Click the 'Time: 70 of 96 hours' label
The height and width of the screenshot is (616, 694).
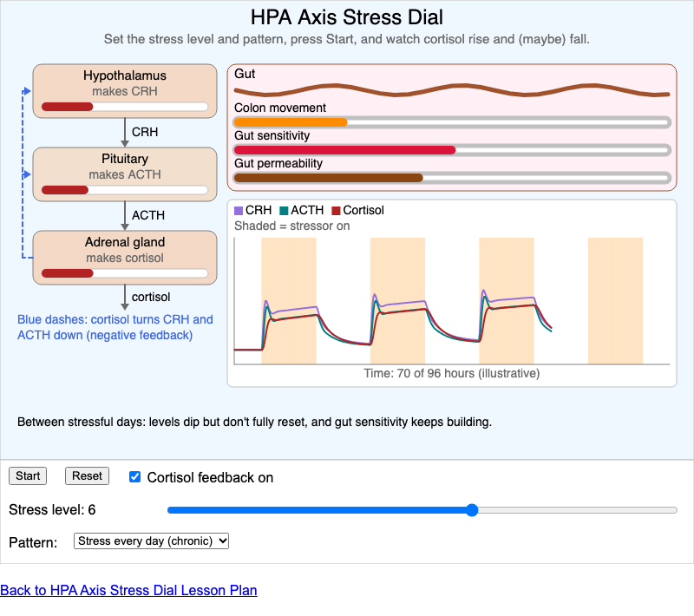coord(452,373)
